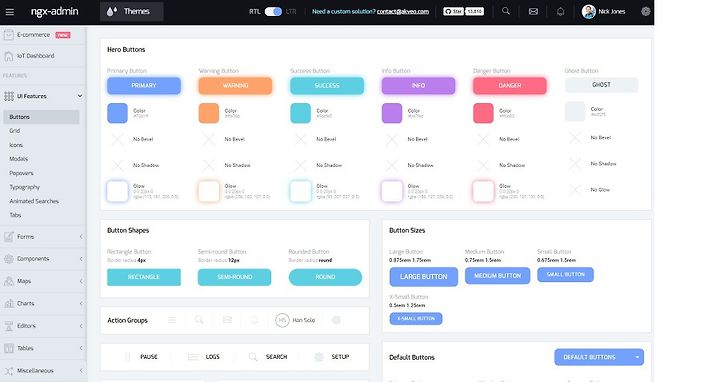Image resolution: width=720 pixels, height=382 pixels.
Task: Open the Default Buttons dropdown arrow
Action: tap(637, 357)
